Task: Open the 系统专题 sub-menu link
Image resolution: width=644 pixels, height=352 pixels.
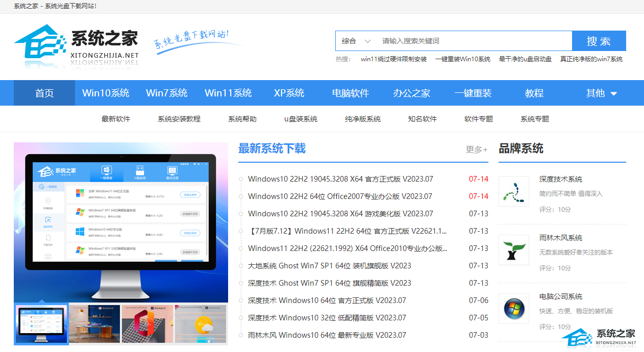Action: pyautogui.click(x=535, y=119)
